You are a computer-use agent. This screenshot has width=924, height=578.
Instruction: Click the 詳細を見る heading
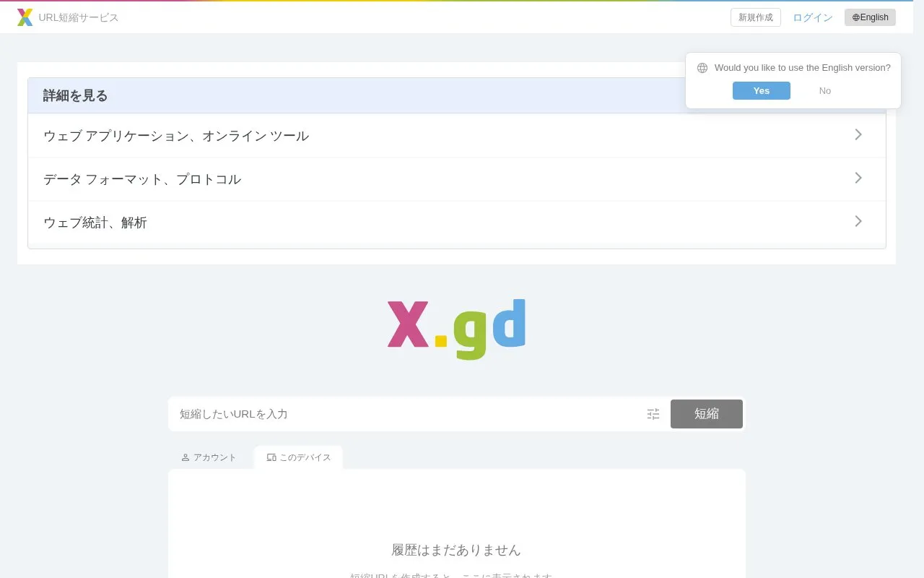click(75, 95)
